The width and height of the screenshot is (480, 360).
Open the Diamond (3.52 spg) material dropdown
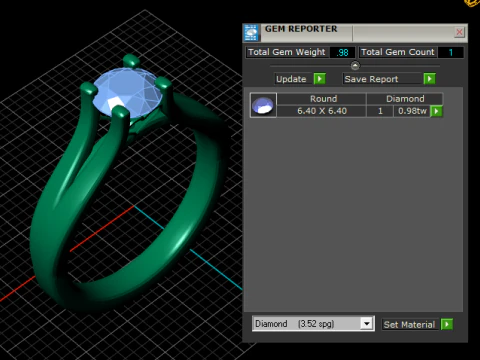313,324
